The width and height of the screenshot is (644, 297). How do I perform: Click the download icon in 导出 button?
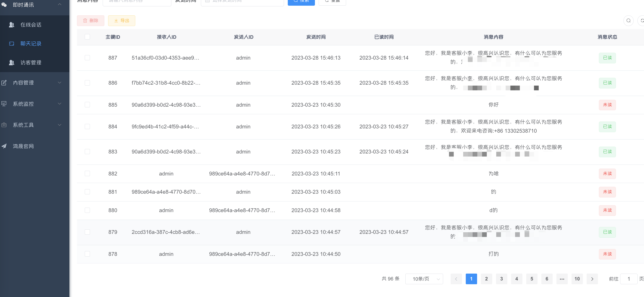tap(116, 21)
